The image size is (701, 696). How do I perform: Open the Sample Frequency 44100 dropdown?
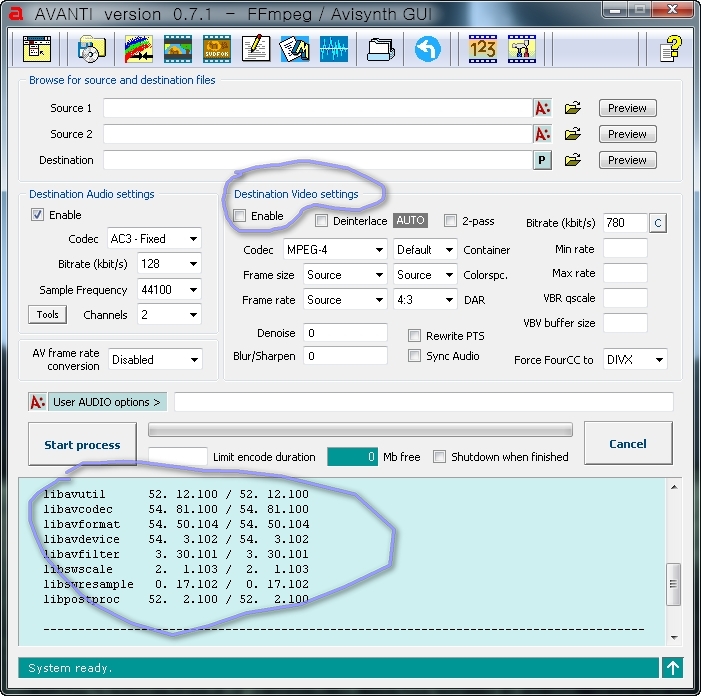pos(169,290)
